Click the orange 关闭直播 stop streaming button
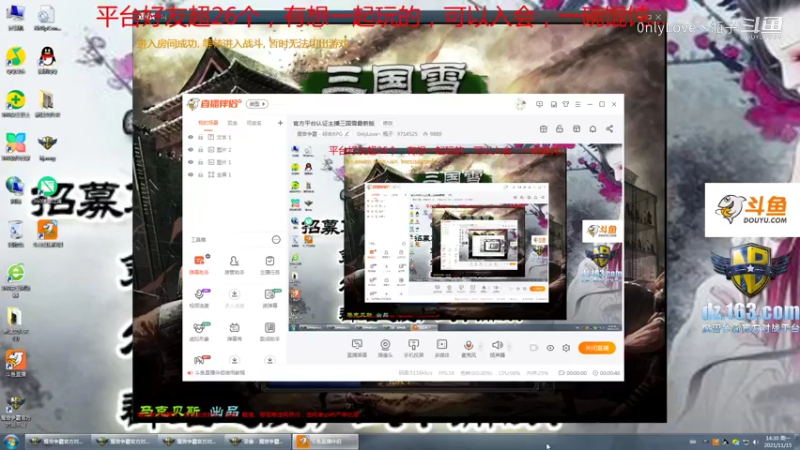 597,348
